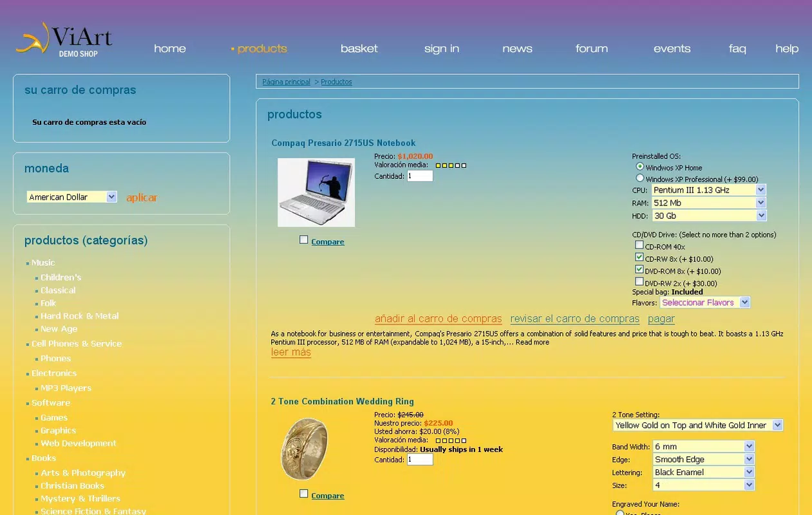This screenshot has width=812, height=515.
Task: Click Página principal breadcrumb link
Action: pos(286,82)
